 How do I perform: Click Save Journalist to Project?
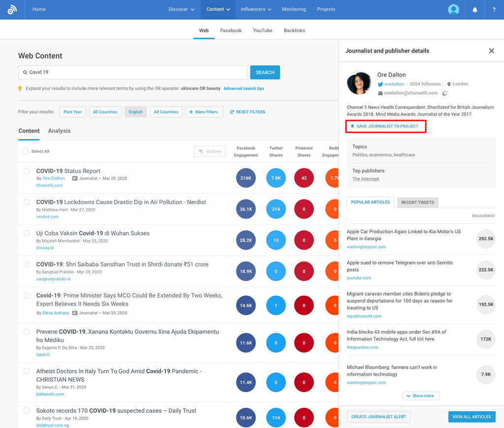click(385, 126)
